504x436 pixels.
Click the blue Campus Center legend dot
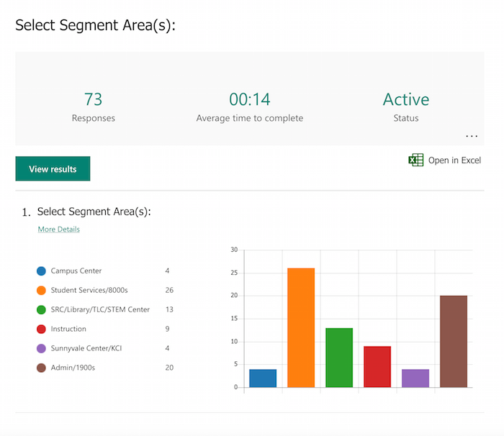click(41, 271)
